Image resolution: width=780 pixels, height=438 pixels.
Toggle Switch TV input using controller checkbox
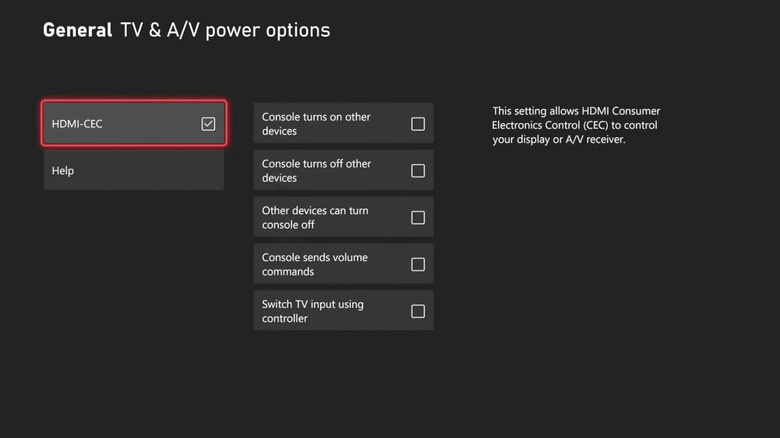pyautogui.click(x=418, y=312)
